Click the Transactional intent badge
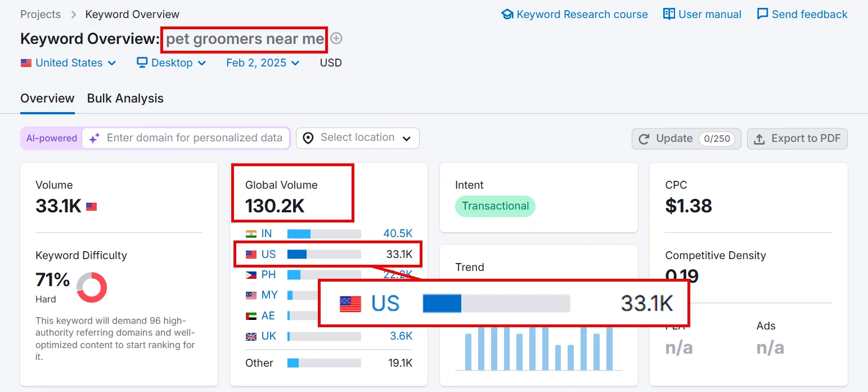Screen dimensions: 868x392 pyautogui.click(x=495, y=206)
